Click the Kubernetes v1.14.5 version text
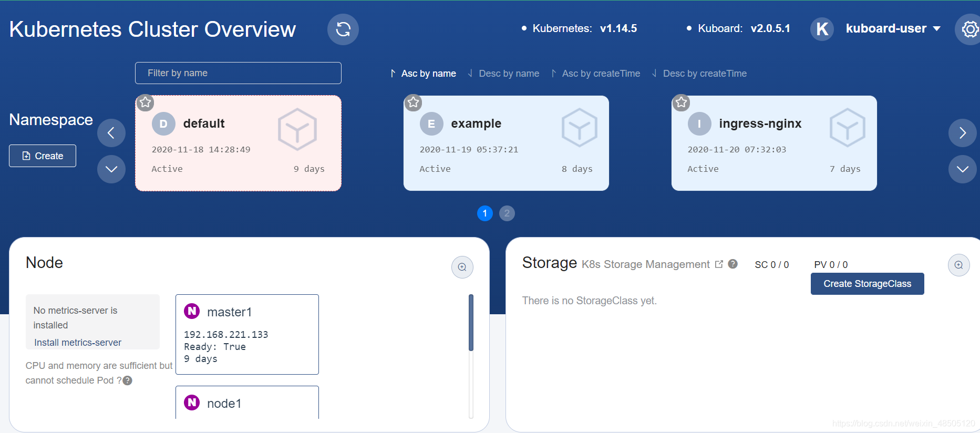The width and height of the screenshot is (980, 433). tap(584, 28)
